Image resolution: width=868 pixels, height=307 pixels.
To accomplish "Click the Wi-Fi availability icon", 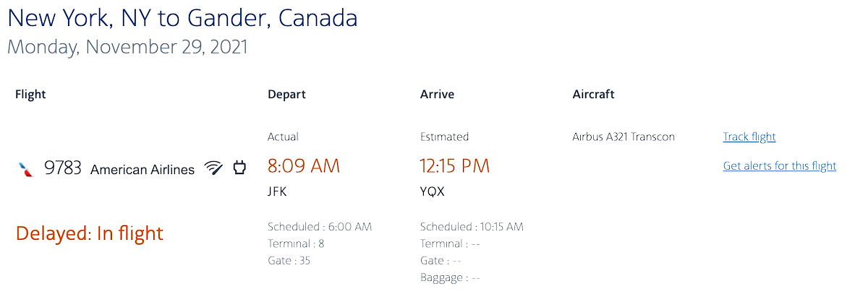I will pyautogui.click(x=213, y=168).
